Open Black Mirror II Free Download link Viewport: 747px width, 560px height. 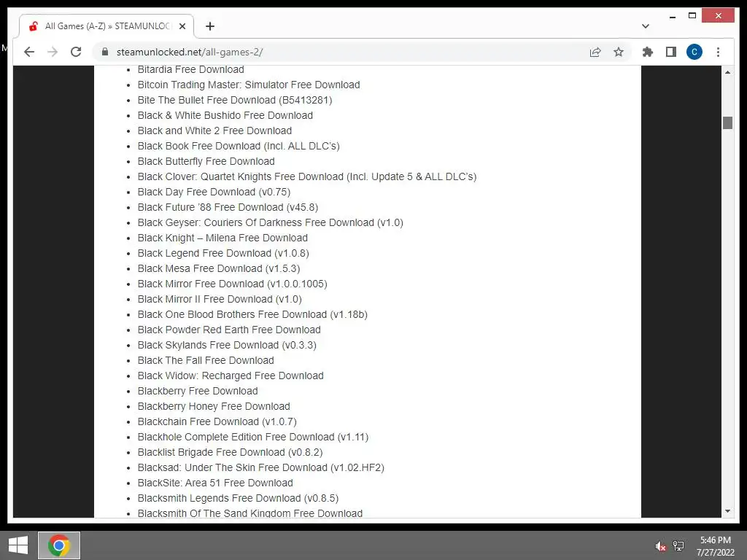tap(220, 299)
